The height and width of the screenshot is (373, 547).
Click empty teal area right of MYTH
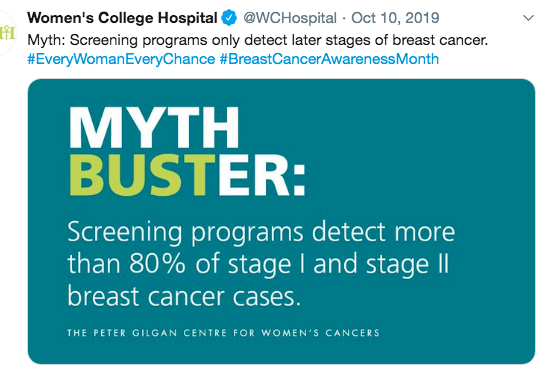(x=384, y=127)
